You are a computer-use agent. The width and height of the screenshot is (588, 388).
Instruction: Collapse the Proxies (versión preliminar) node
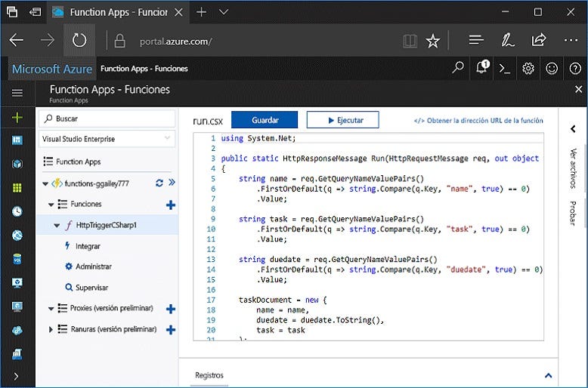coord(51,309)
